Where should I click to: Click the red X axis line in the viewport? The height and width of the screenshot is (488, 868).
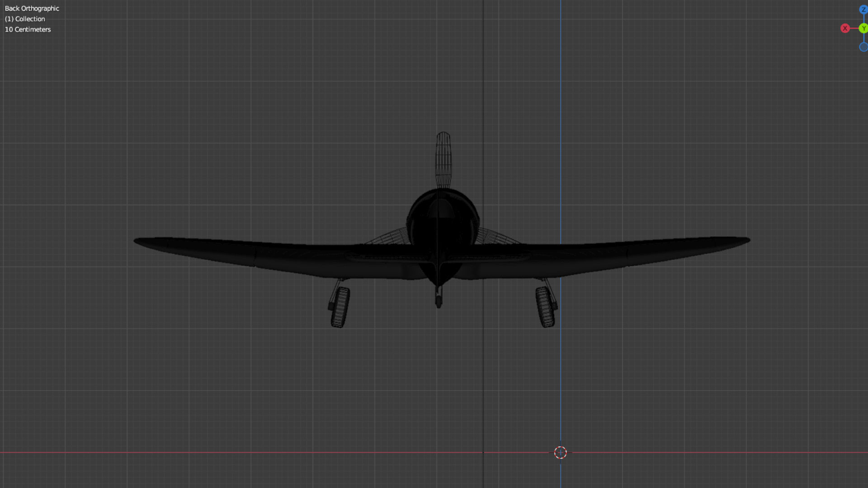pos(226,452)
